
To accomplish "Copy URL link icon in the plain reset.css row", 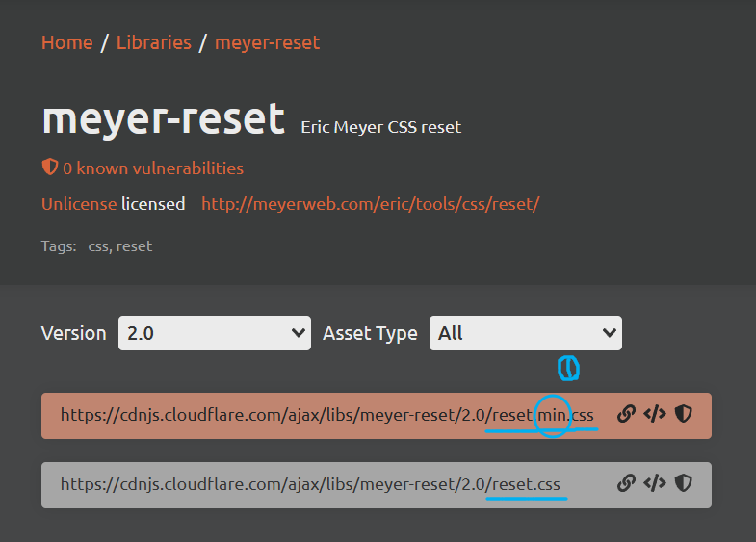I will pyautogui.click(x=626, y=483).
